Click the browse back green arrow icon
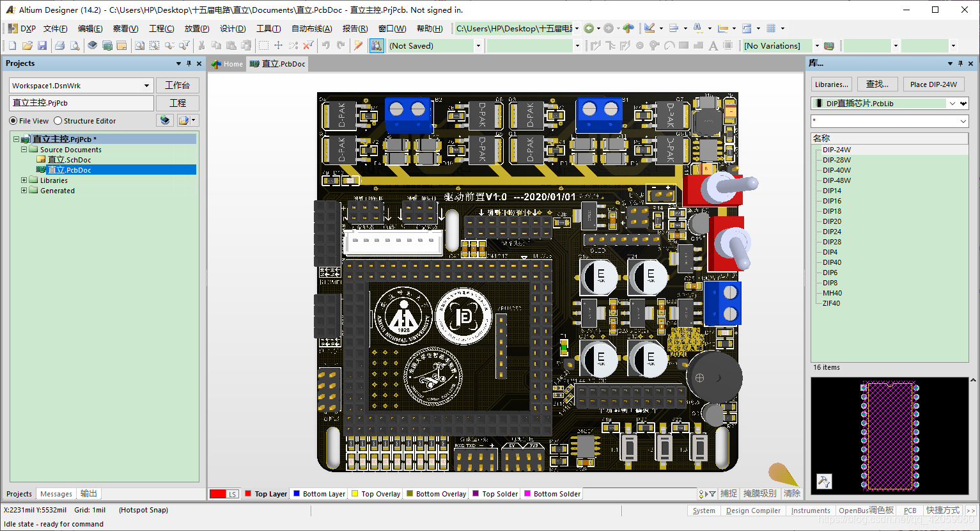 pos(589,28)
